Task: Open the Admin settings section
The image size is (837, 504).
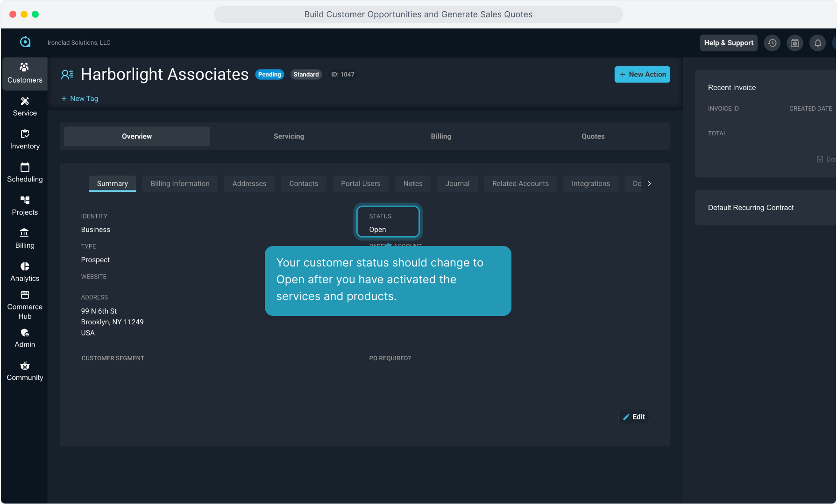Action: 25,338
